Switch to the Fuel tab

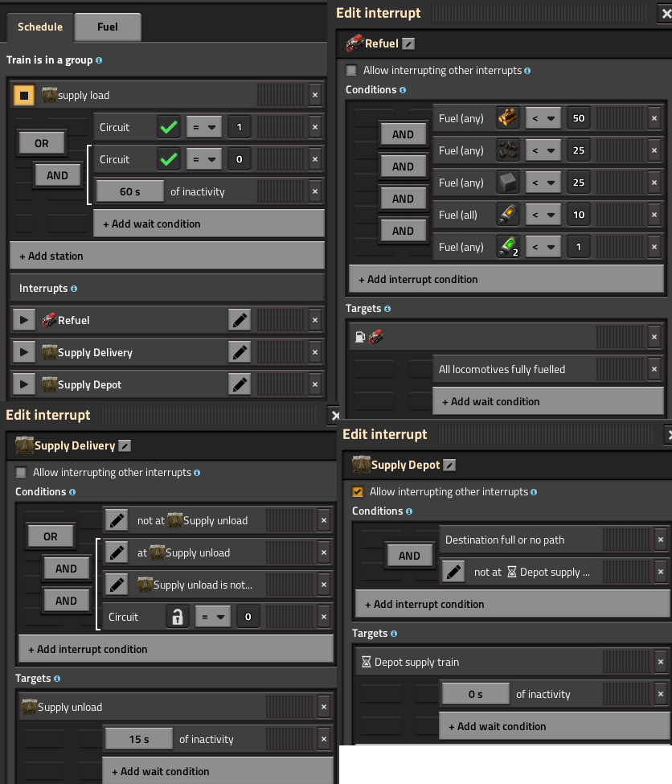(x=108, y=27)
